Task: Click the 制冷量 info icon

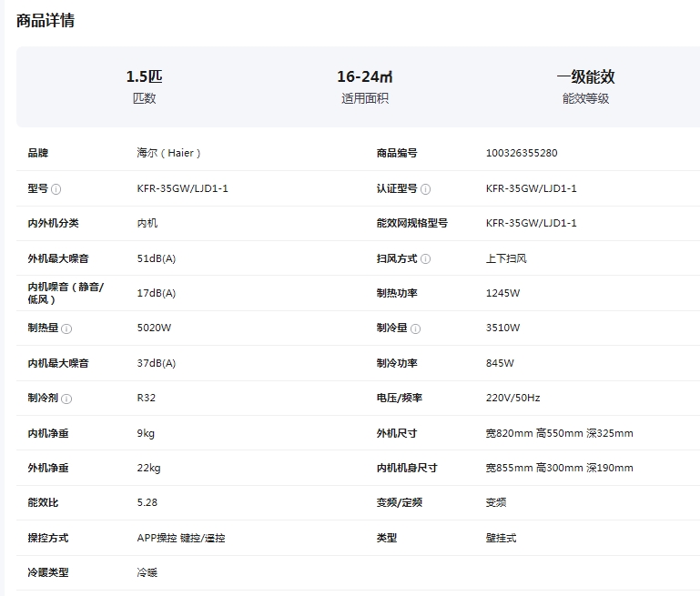Action: [x=415, y=328]
